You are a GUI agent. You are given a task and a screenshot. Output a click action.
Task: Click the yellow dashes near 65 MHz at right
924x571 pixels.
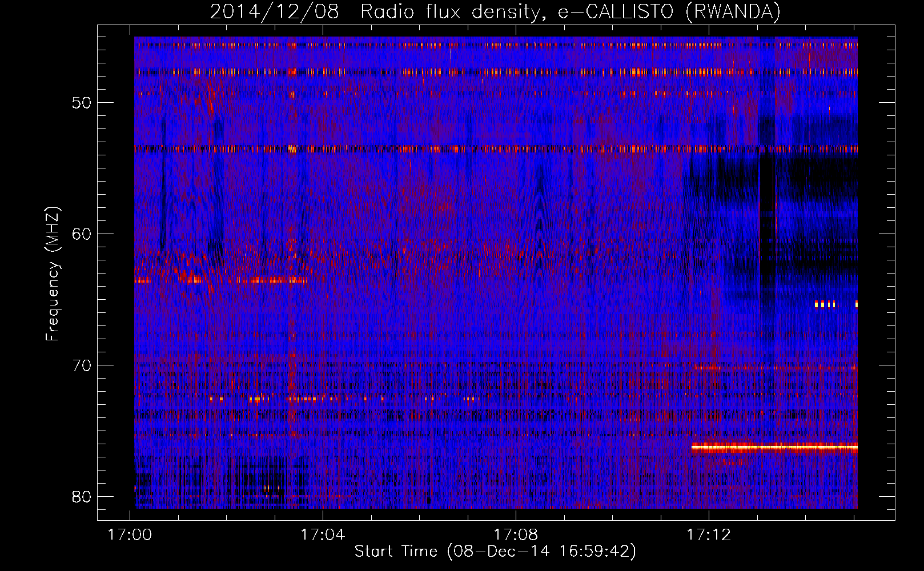[836, 304]
